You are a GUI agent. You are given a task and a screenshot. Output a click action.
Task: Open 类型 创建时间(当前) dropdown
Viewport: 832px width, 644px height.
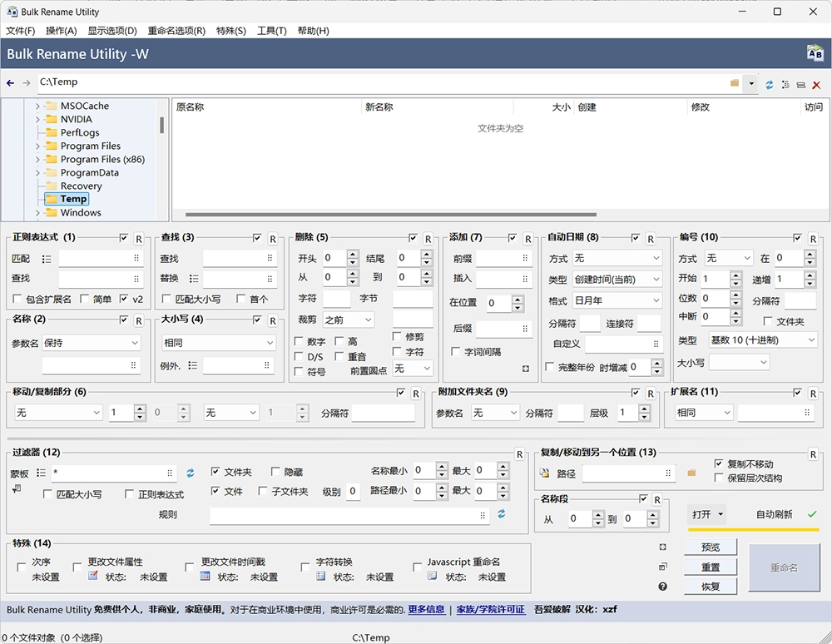(x=617, y=280)
